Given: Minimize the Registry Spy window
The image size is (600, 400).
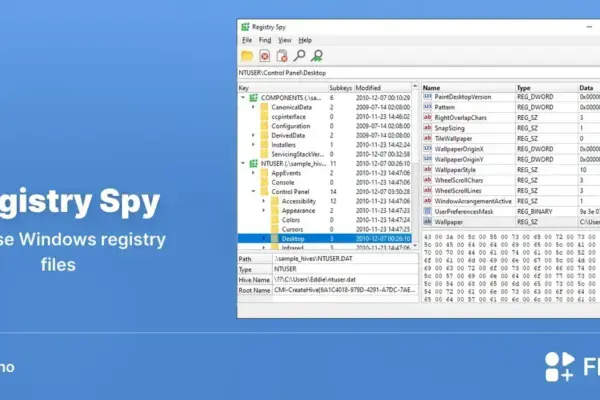Looking at the screenshot, I should pyautogui.click(x=589, y=27).
